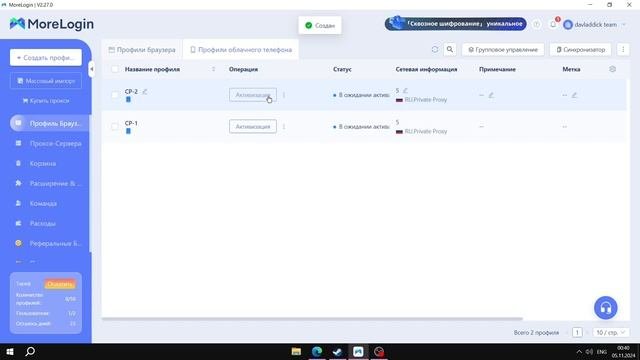The height and width of the screenshot is (360, 640).
Task: Select Browser Profile sidebar item
Action: (x=49, y=123)
